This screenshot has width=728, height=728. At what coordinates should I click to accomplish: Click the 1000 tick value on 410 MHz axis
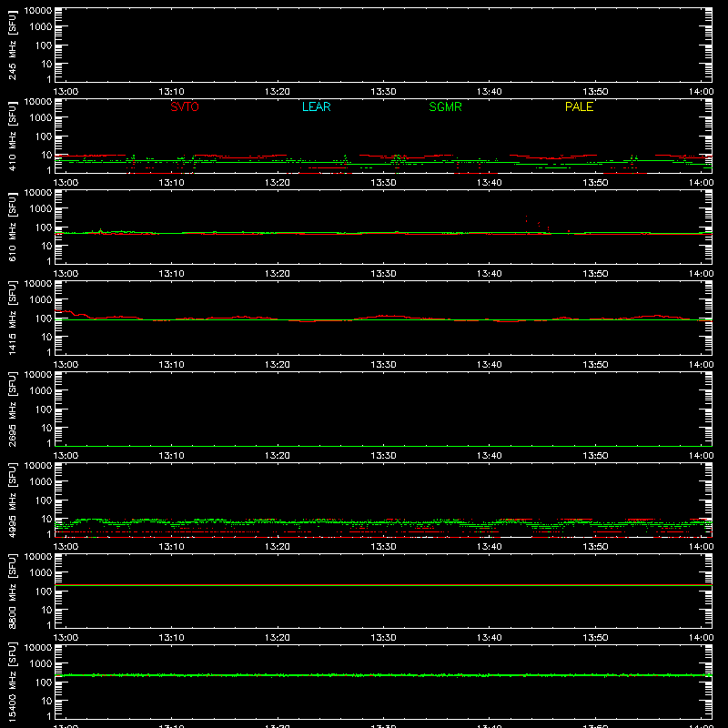click(x=41, y=118)
